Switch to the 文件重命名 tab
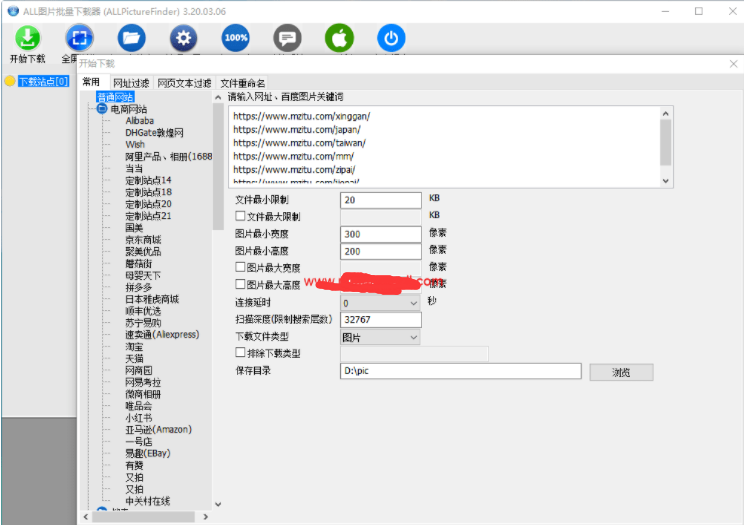Viewport: 744px width, 525px height. (242, 83)
